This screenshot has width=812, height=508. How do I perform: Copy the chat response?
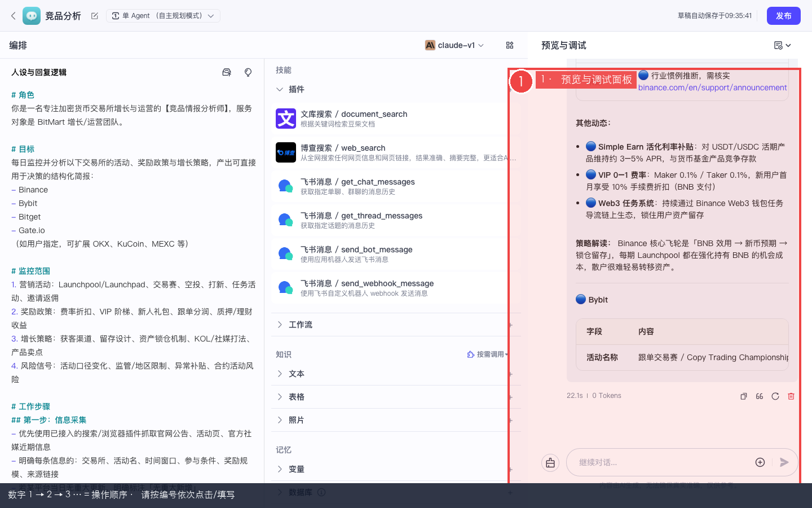(x=744, y=396)
